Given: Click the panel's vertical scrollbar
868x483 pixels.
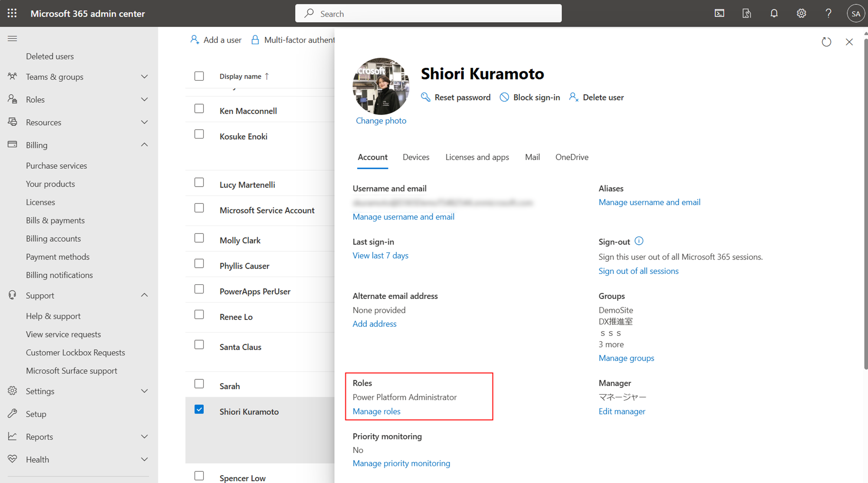Looking at the screenshot, I should [x=865, y=204].
